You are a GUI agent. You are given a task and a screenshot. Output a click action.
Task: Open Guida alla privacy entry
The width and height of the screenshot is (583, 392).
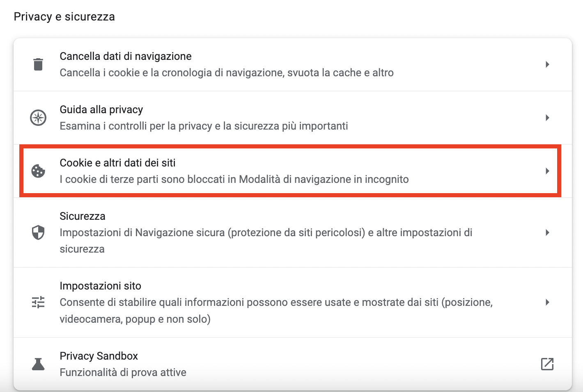(x=293, y=118)
